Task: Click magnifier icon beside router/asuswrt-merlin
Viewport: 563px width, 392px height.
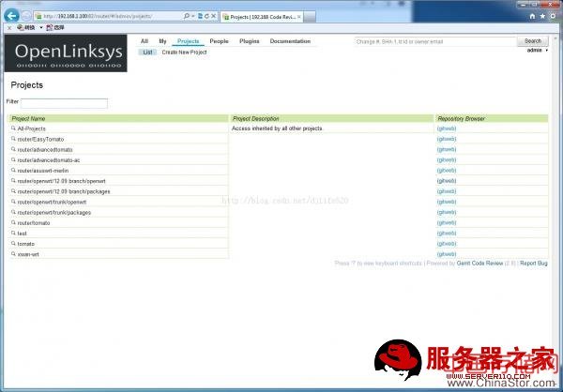Action: 13,170
